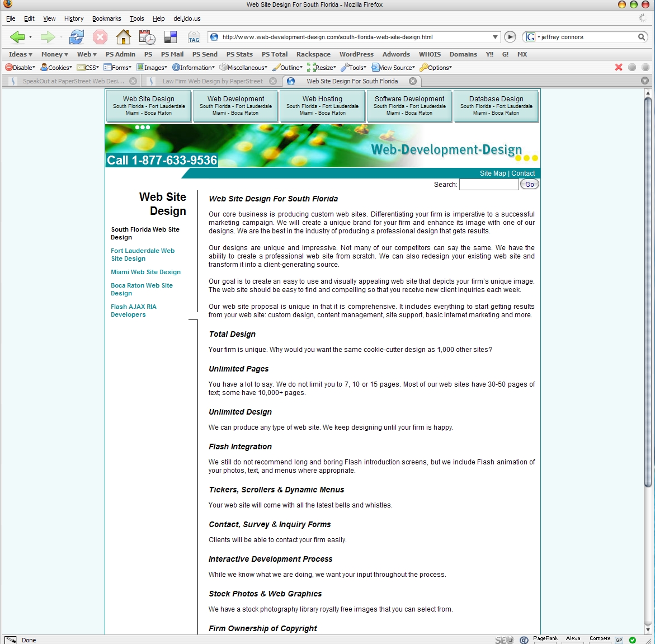Click the del.icio.us bookmarks icon

171,37
